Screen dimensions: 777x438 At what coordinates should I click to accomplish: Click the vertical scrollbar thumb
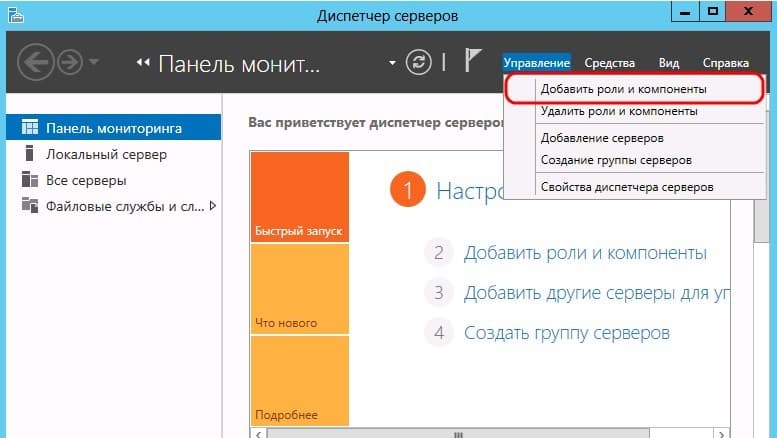(760, 220)
